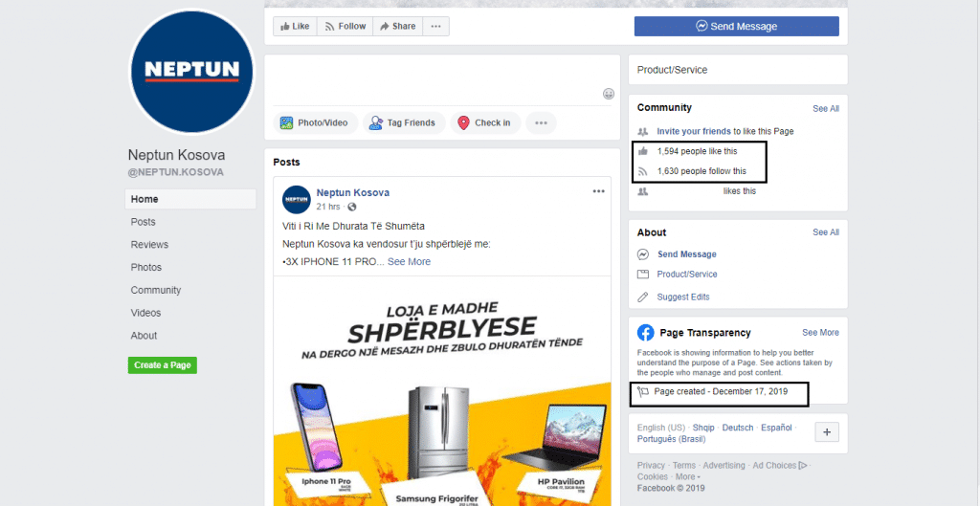Click the Product/Service category box at top
This screenshot has height=506, width=980.
(x=738, y=70)
